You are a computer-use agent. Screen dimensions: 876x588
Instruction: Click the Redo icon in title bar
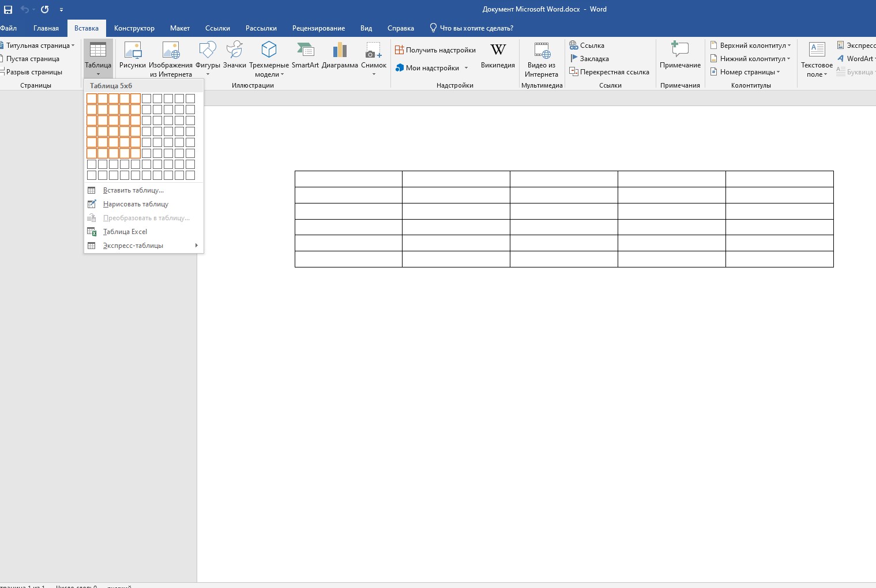[x=44, y=9]
